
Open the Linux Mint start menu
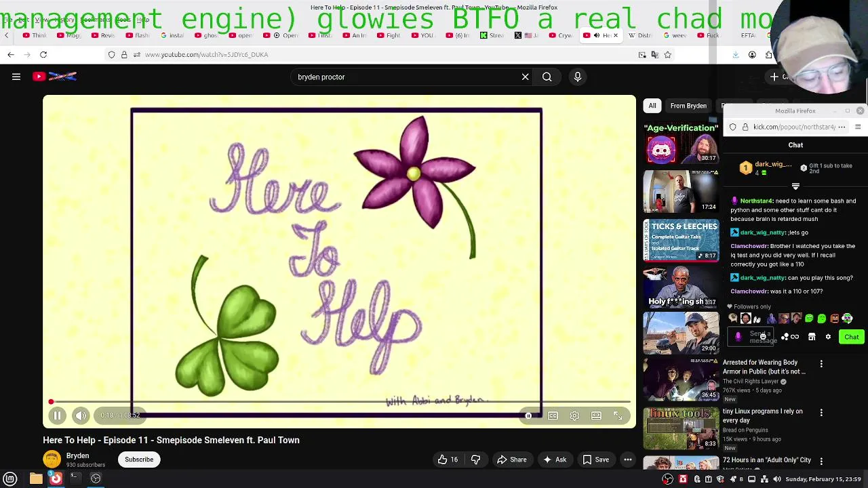click(10, 479)
